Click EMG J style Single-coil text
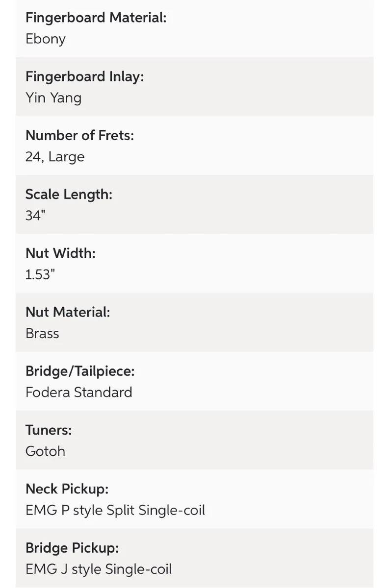The height and width of the screenshot is (588, 389). pyautogui.click(x=99, y=569)
